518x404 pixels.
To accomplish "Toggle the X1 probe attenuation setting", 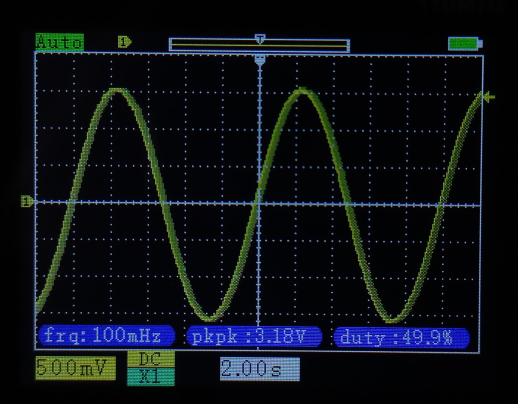I will pyautogui.click(x=151, y=377).
